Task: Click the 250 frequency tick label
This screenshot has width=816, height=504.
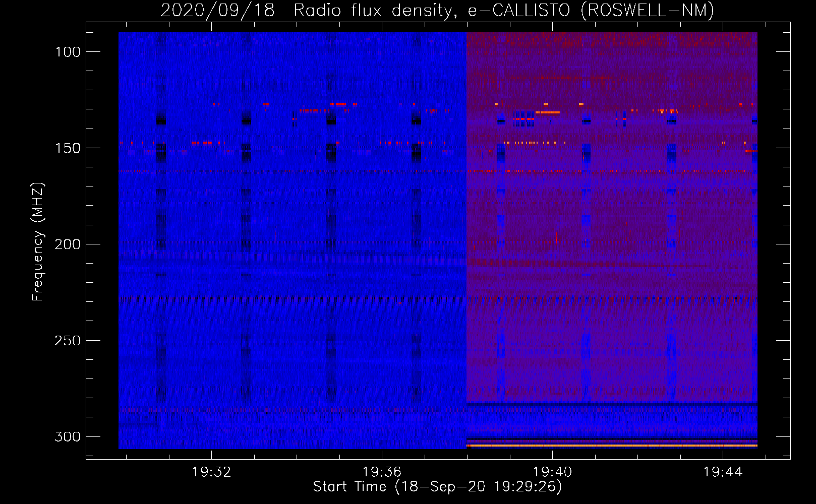Action: (x=68, y=341)
